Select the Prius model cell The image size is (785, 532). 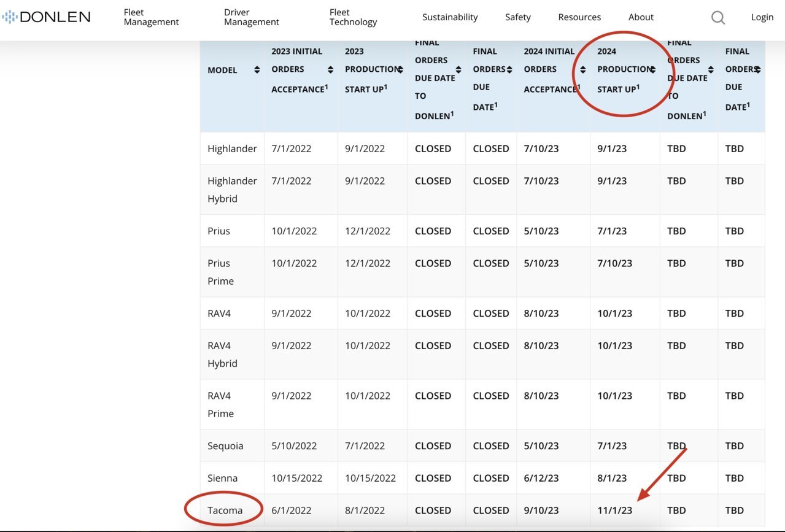(232, 231)
